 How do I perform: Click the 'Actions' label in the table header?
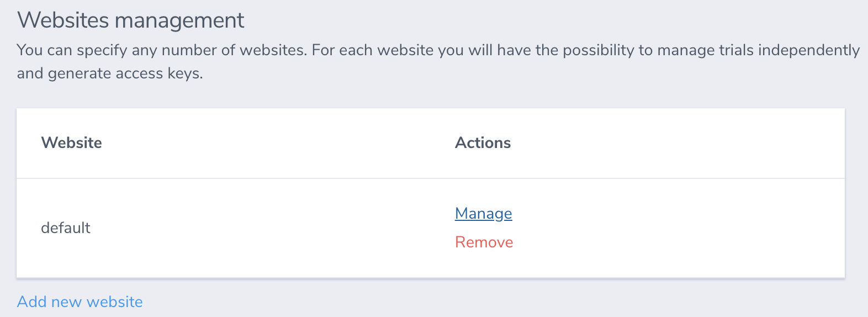(483, 143)
